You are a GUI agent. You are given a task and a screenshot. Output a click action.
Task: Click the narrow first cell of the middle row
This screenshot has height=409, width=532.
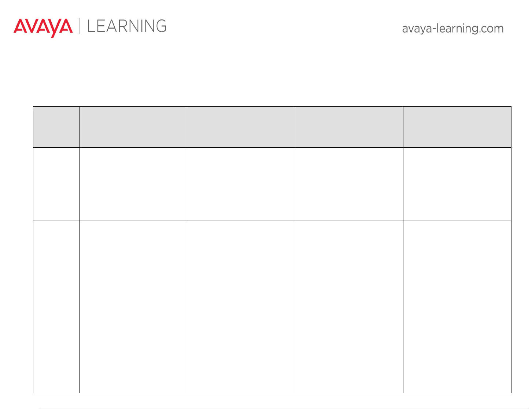click(56, 184)
